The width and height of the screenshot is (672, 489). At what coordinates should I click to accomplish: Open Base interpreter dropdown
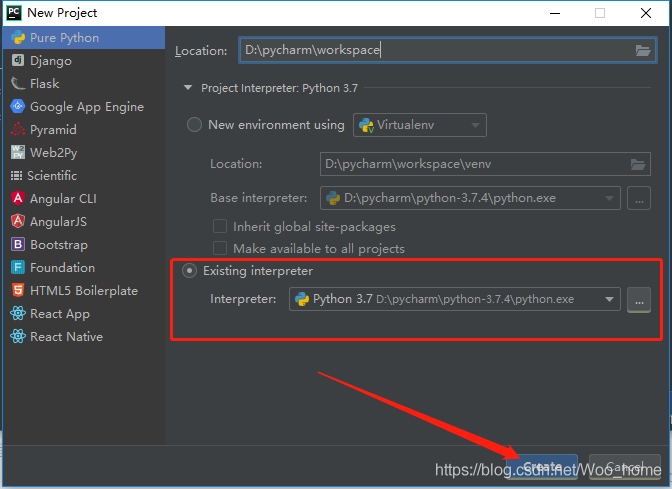(x=470, y=198)
